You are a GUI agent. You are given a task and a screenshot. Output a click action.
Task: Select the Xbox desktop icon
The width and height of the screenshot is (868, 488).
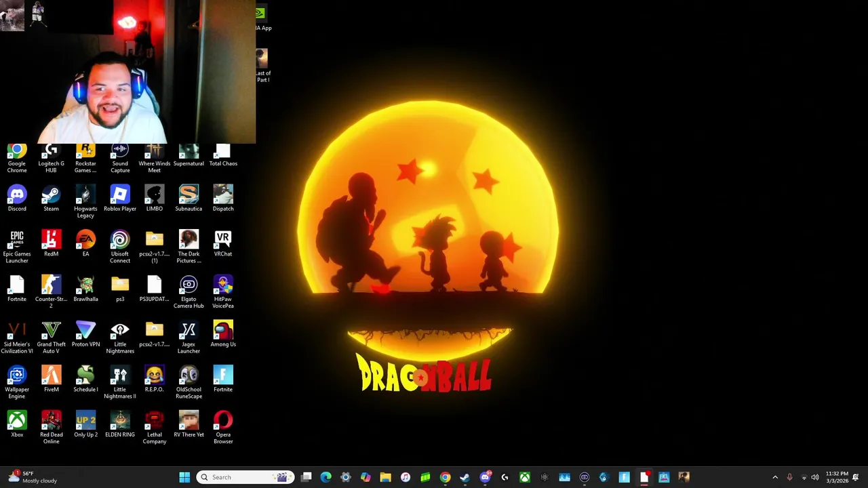tap(17, 424)
